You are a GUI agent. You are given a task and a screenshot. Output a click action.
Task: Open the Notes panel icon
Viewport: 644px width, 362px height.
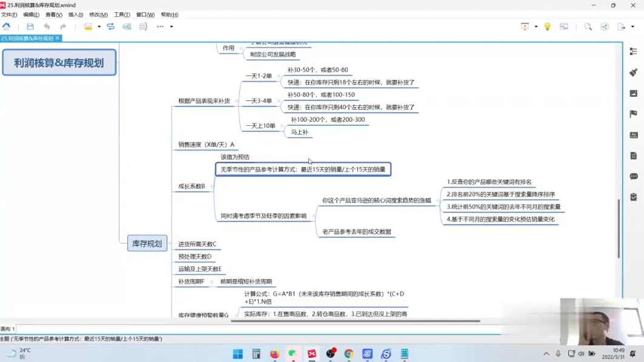click(633, 156)
